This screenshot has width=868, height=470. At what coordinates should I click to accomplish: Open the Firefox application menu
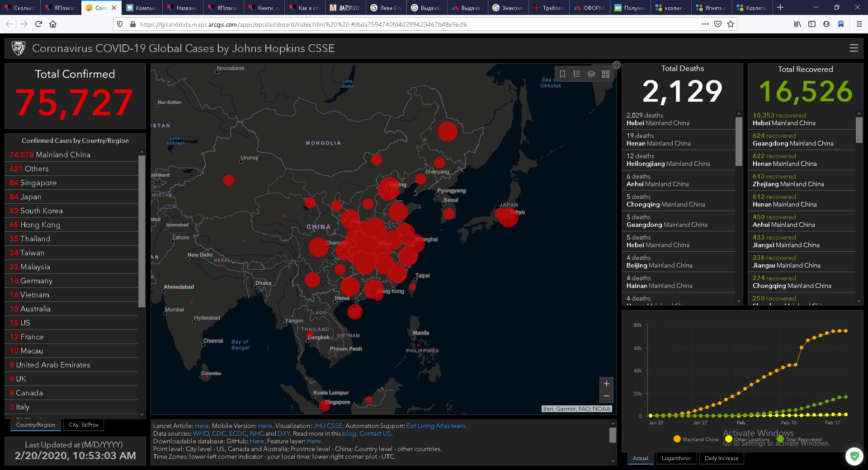pos(859,24)
